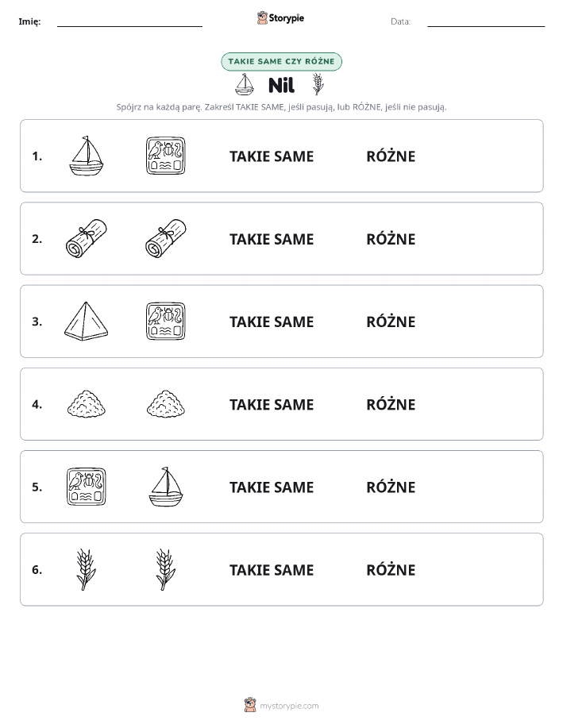
Task: Select the right grain pile in row 4
Action: coord(166,404)
